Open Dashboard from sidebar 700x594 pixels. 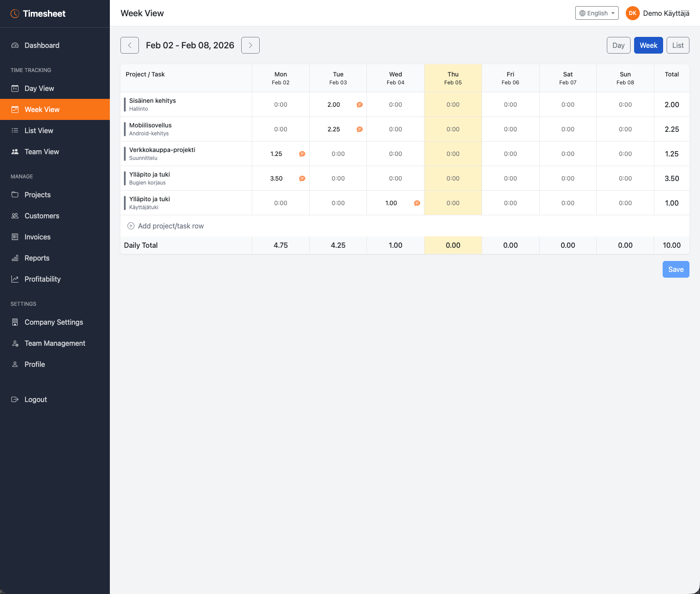point(42,45)
